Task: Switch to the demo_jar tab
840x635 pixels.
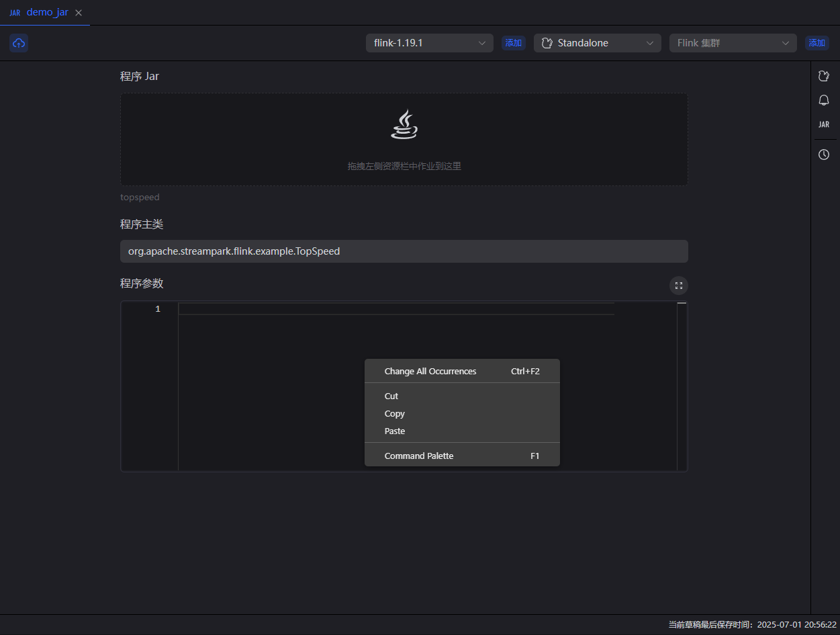Action: tap(47, 13)
